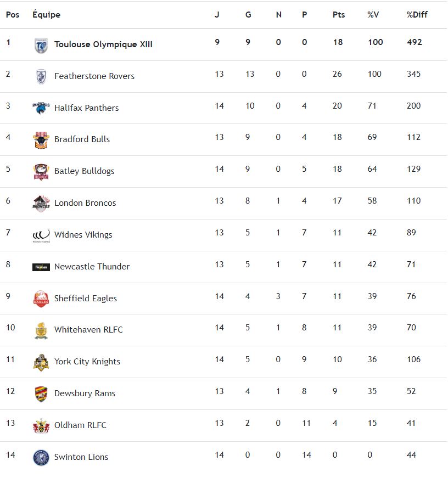Click the Halifax Panthers logo

click(41, 108)
